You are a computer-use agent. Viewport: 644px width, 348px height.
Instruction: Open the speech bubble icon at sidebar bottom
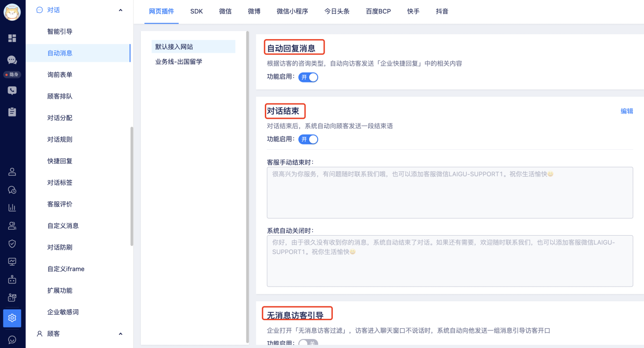coord(12,340)
